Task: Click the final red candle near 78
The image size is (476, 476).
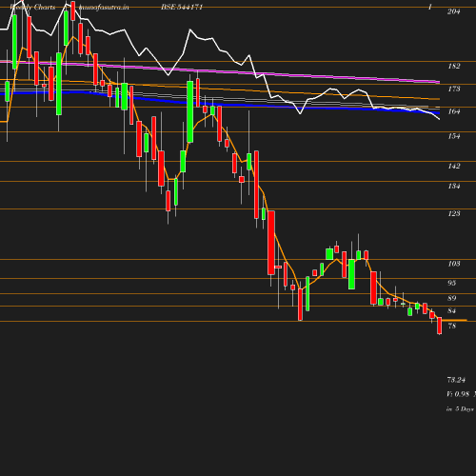Action: point(440,326)
